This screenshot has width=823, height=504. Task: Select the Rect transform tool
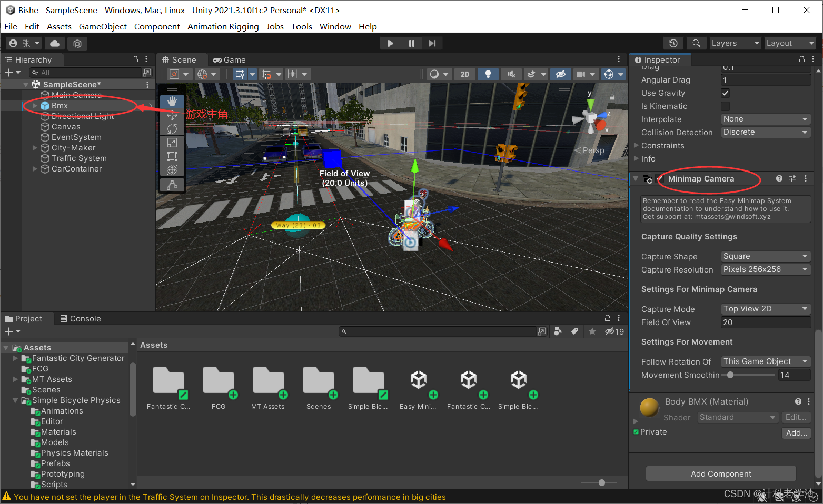[x=172, y=156]
